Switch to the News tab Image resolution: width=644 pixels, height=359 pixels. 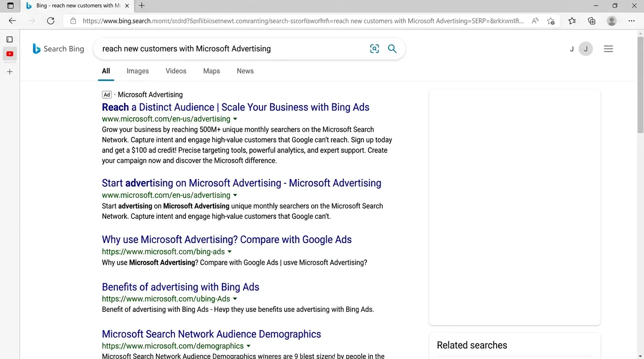(245, 71)
